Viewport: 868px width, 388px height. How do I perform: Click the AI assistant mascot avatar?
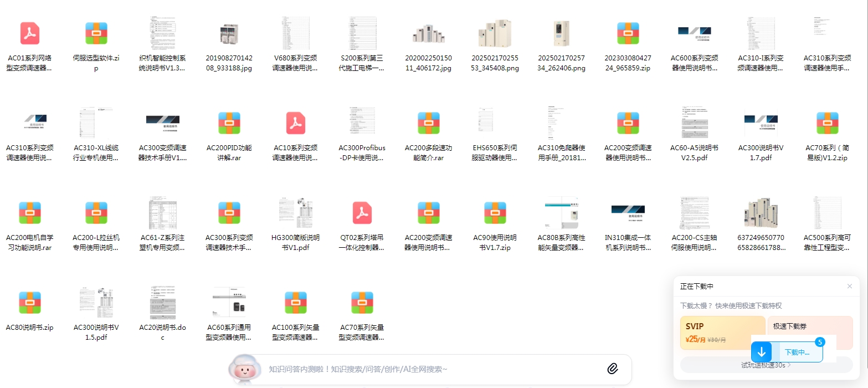(244, 369)
